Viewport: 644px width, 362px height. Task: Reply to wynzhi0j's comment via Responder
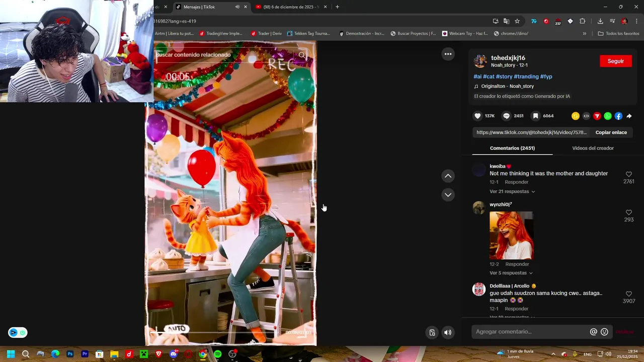coord(517,264)
